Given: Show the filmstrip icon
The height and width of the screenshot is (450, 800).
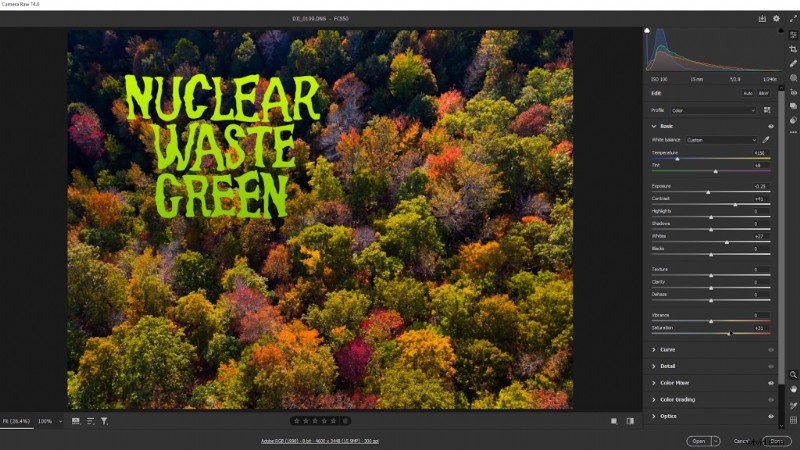Looking at the screenshot, I should [76, 421].
